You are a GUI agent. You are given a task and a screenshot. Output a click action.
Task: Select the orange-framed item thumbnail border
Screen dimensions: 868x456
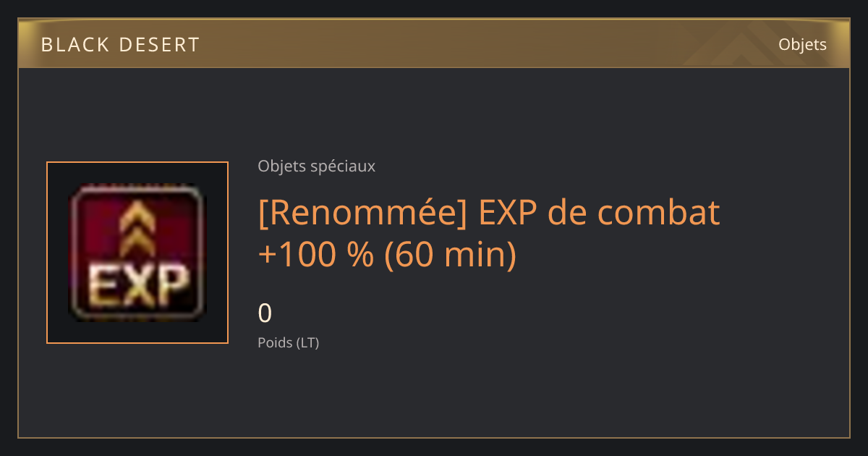[137, 253]
